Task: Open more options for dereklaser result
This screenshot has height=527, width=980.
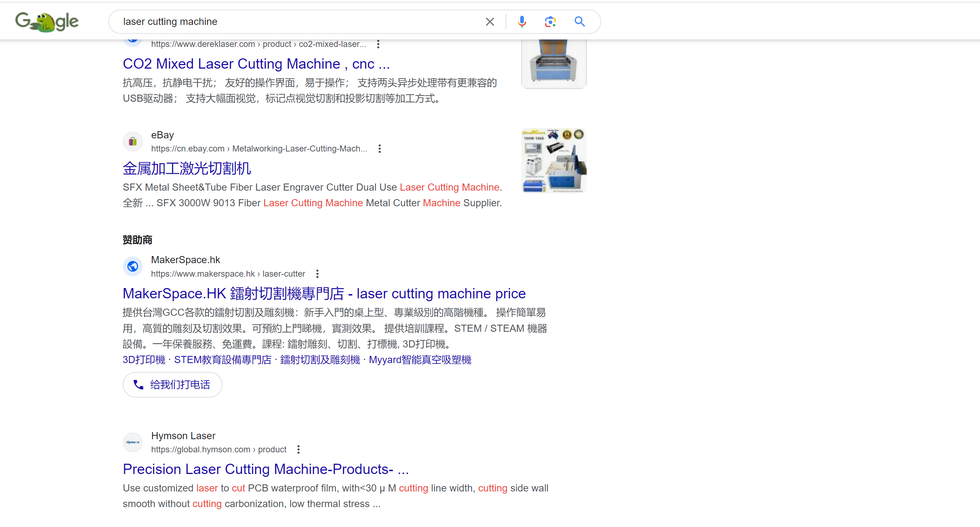Action: tap(378, 44)
